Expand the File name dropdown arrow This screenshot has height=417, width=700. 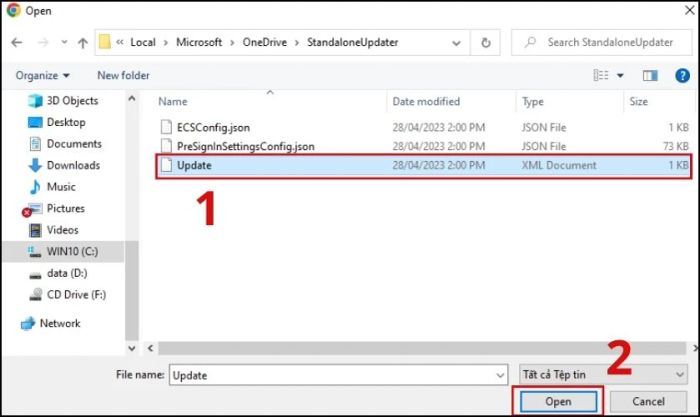point(500,375)
